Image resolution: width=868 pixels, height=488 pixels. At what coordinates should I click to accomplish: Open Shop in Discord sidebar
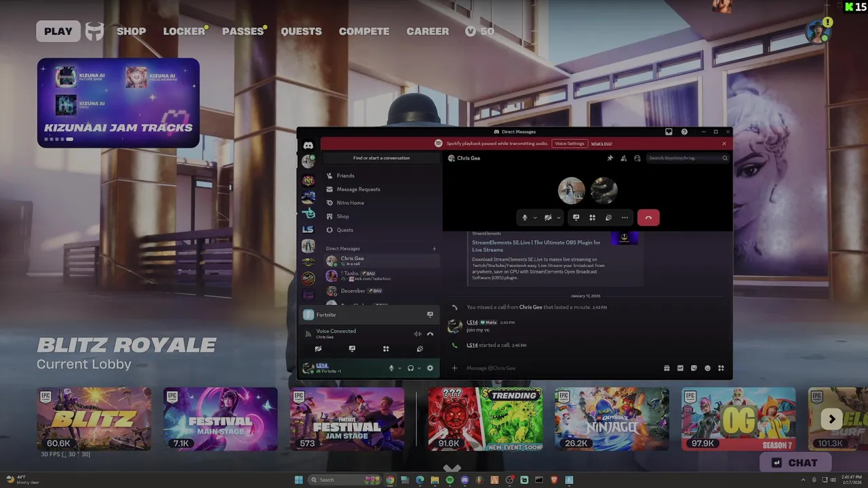coord(381,216)
